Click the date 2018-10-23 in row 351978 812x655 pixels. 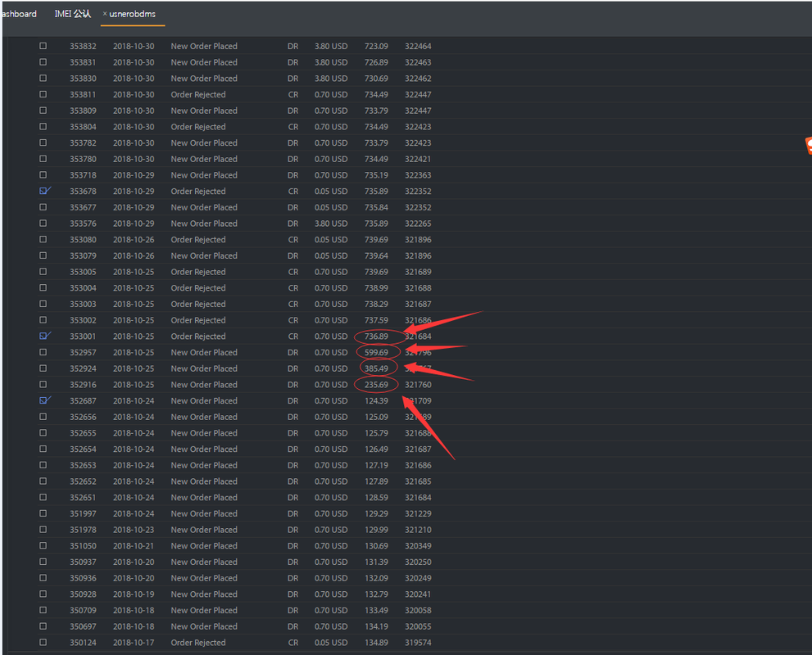[134, 530]
